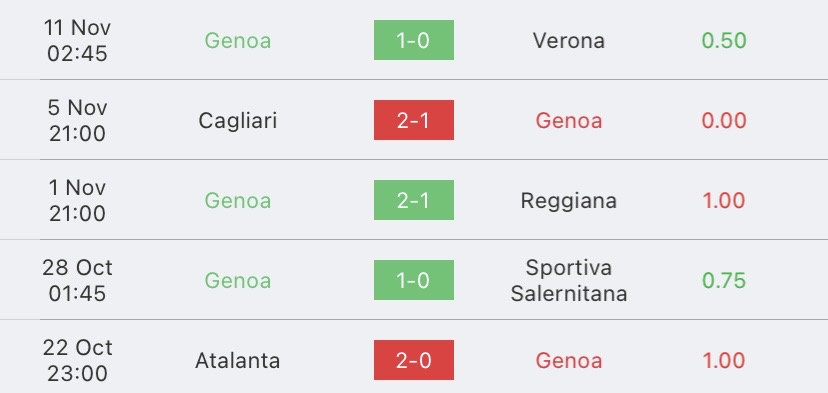Click the 22 Oct 23:00 match date

(x=78, y=361)
